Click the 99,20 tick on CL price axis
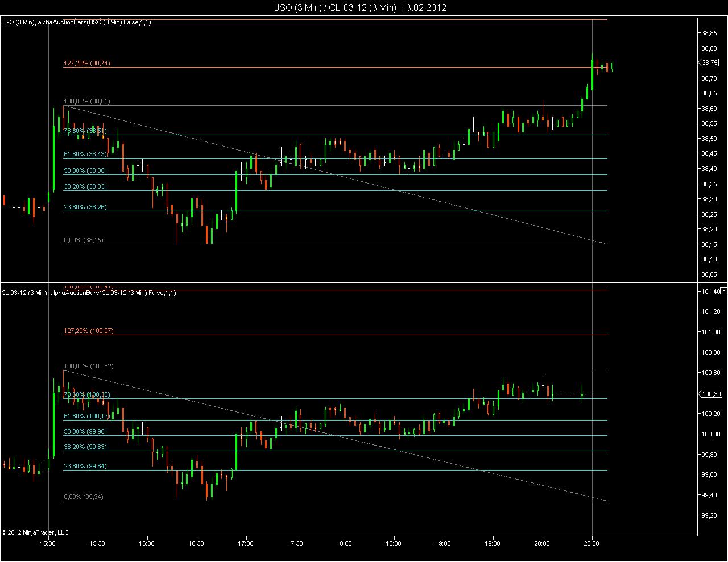The height and width of the screenshot is (562, 728). click(x=709, y=516)
